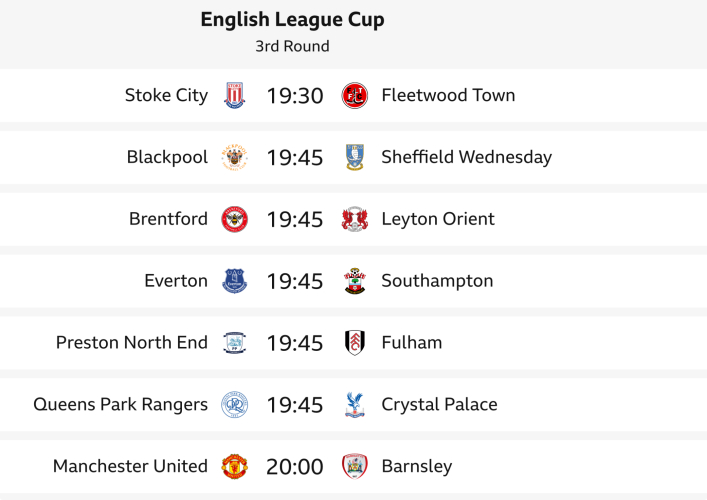Click the Leyton Orient club badge
The image size is (707, 500).
[355, 219]
